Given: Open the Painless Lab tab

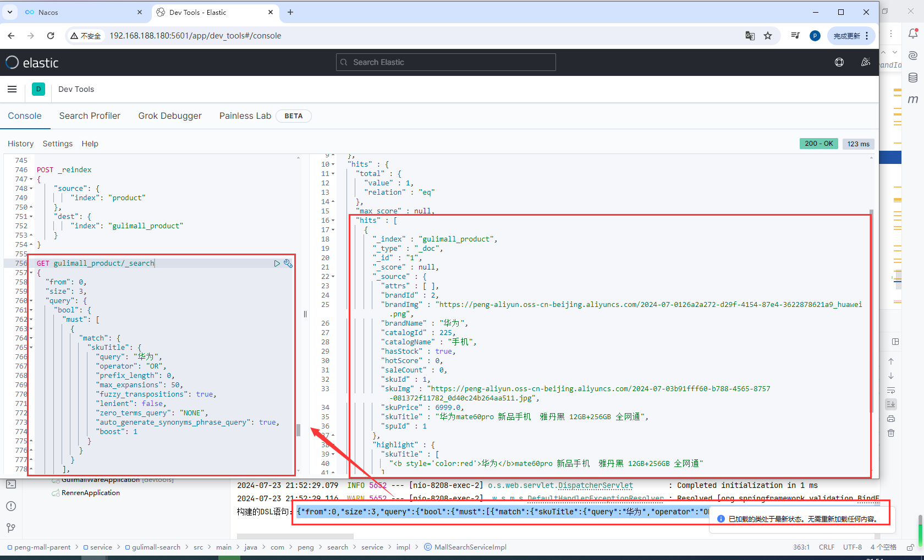Looking at the screenshot, I should 245,116.
